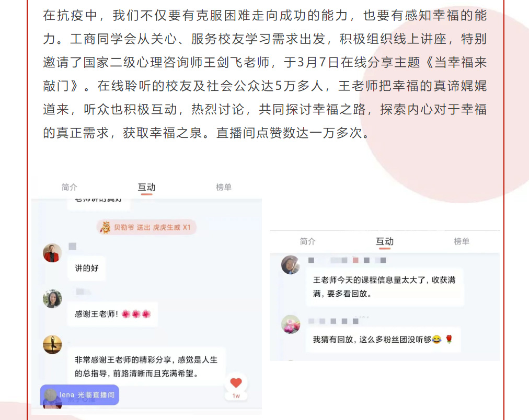Click the 我猜有回放 comment bubble
529x420 pixels.
(383, 340)
